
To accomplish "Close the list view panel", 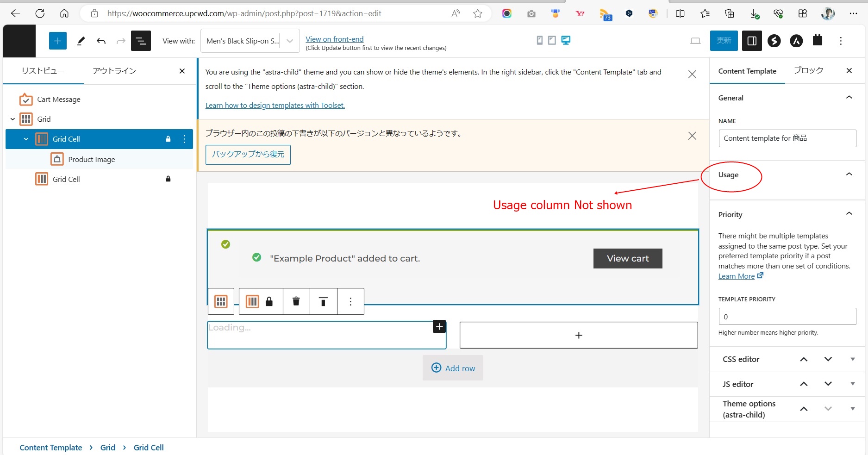I will pyautogui.click(x=182, y=71).
